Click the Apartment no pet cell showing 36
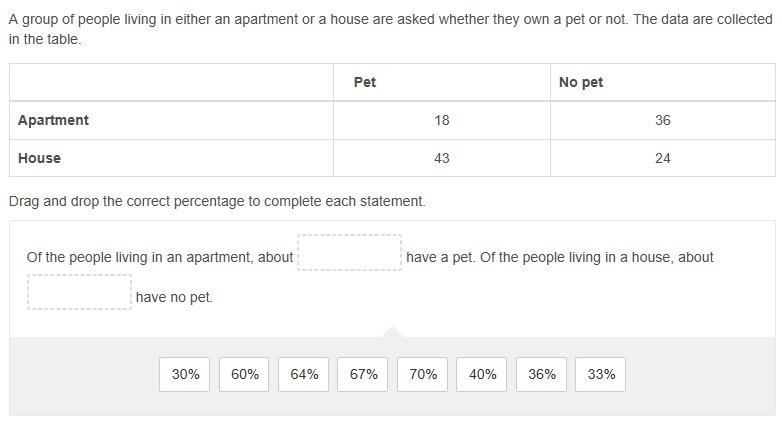The height and width of the screenshot is (424, 782). click(x=663, y=120)
